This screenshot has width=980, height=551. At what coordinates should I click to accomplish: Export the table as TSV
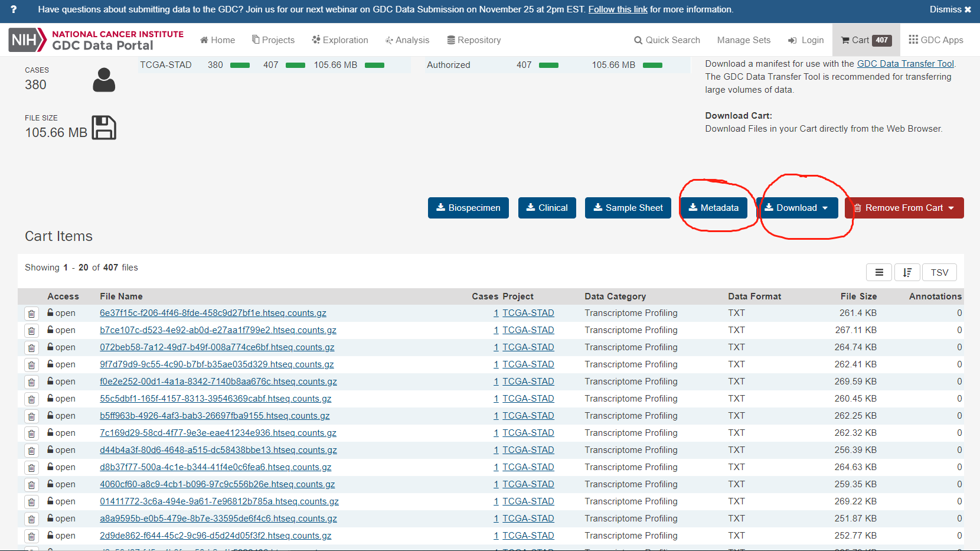939,272
